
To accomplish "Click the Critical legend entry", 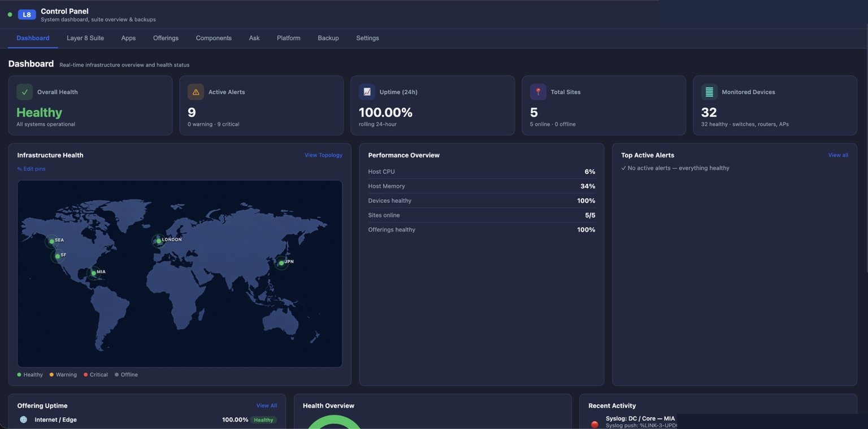I will click(x=96, y=375).
